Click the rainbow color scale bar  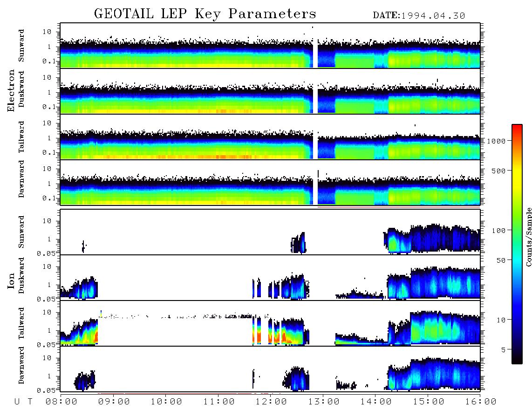517,244
